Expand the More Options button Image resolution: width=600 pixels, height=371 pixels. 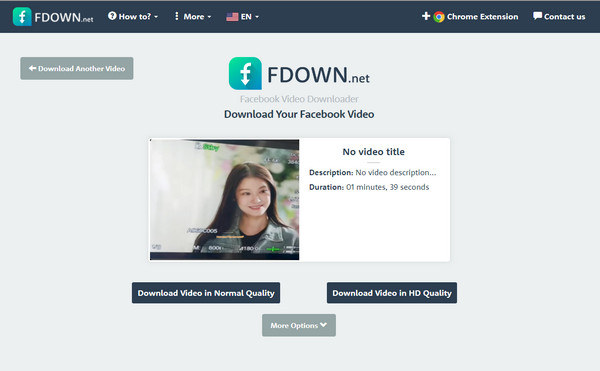299,325
